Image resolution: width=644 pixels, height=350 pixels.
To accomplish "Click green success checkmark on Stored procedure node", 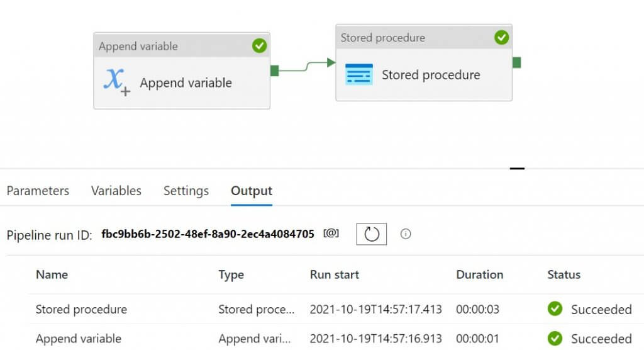I will pos(501,38).
